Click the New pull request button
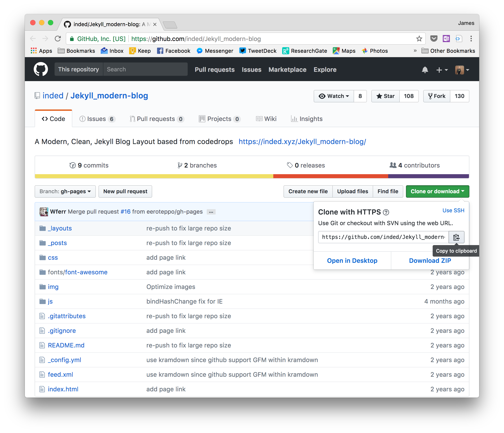 (125, 191)
